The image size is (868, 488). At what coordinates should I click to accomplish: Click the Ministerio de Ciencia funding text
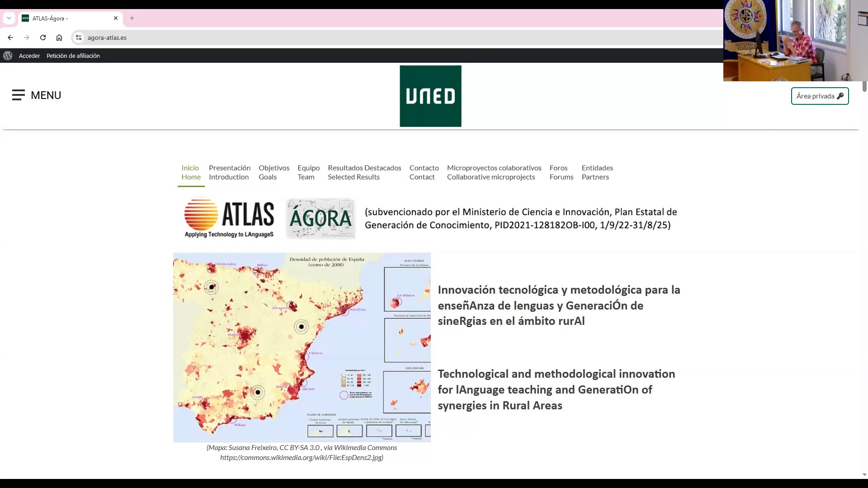521,218
